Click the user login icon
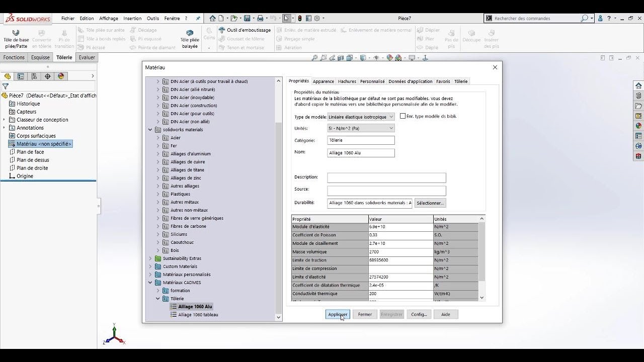The width and height of the screenshot is (644, 362). (x=600, y=18)
